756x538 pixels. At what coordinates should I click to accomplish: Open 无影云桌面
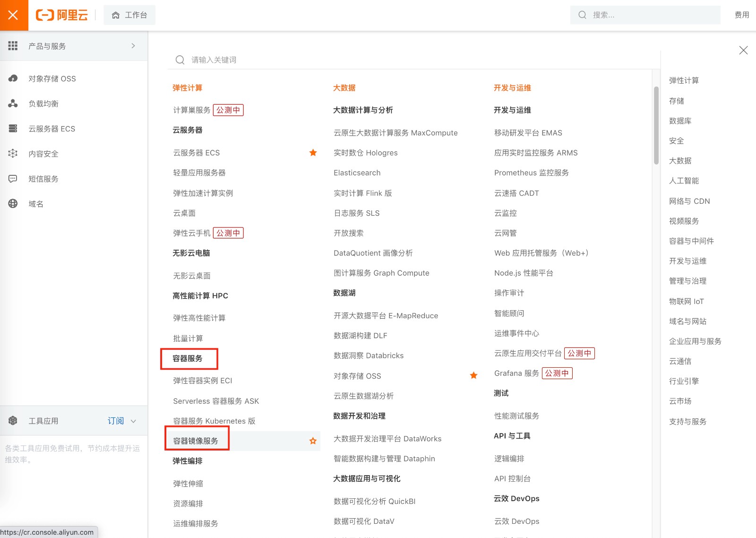point(192,276)
